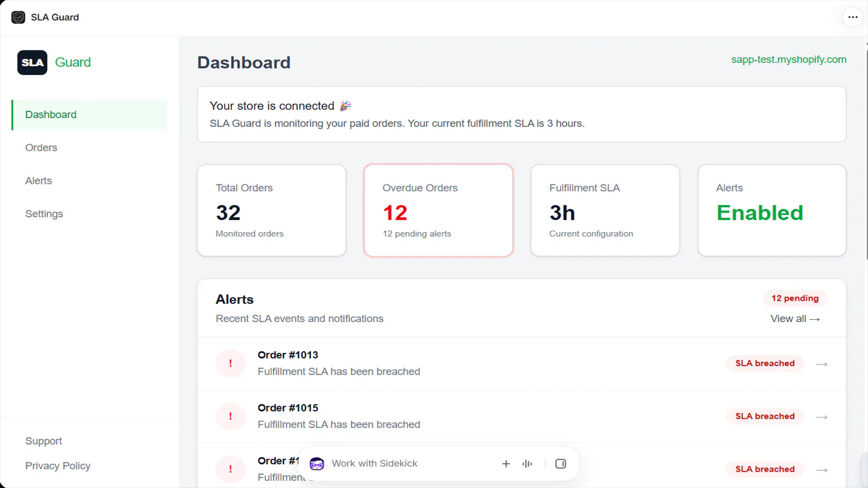Open Alerts in the sidebar
868x488 pixels.
39,181
